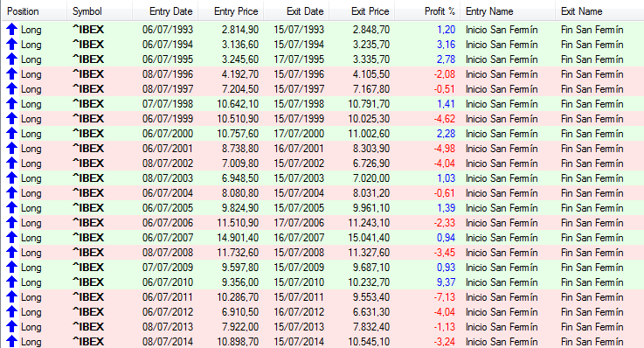Click the ^IBEX symbol in the 2000 row
This screenshot has width=644, height=348.
pos(88,134)
